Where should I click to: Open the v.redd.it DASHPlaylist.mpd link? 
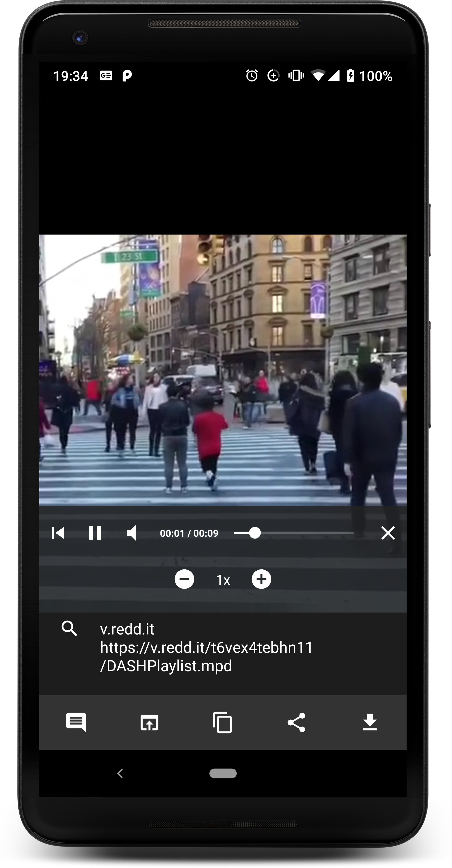pos(206,657)
